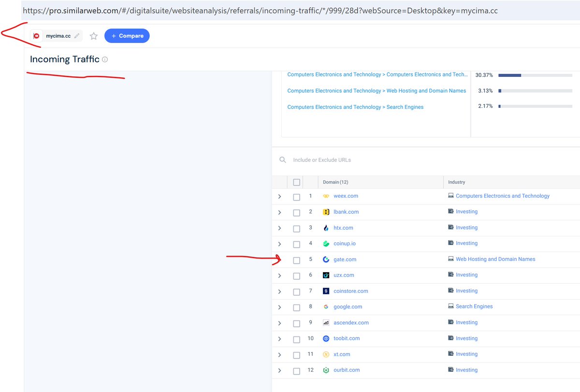Click the industry icon in the weex.com row
Image resolution: width=580 pixels, height=392 pixels.
[451, 196]
